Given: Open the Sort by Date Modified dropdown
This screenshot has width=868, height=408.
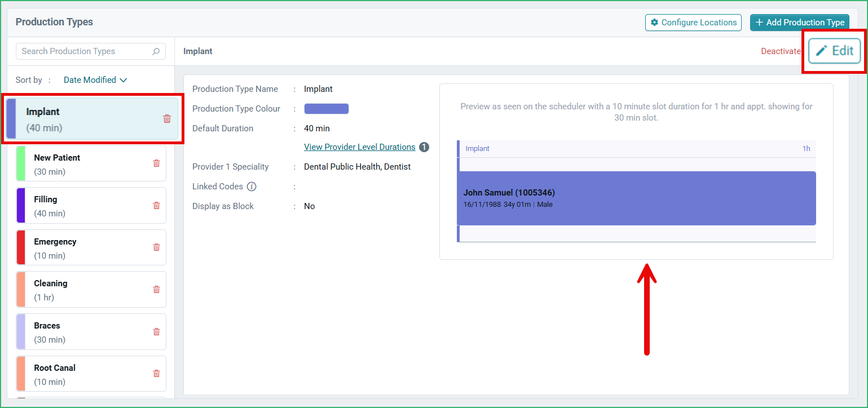Looking at the screenshot, I should point(95,80).
